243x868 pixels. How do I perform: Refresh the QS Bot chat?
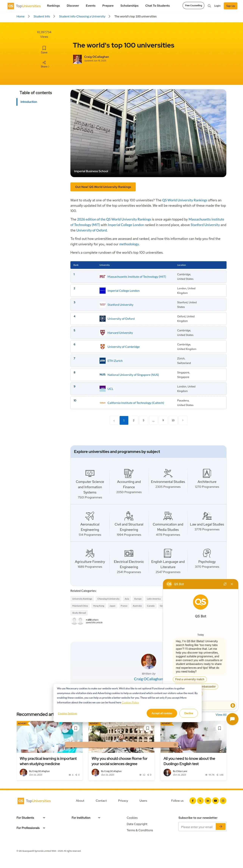[x=225, y=584]
